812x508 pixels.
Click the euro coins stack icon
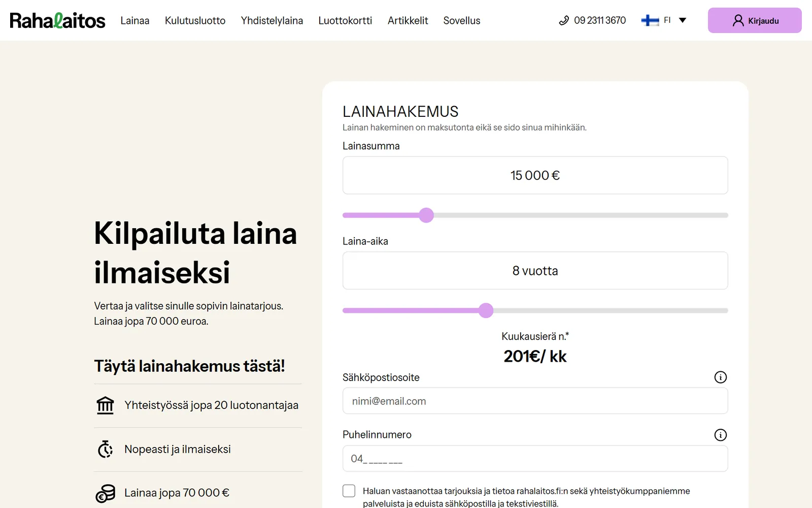(x=105, y=493)
